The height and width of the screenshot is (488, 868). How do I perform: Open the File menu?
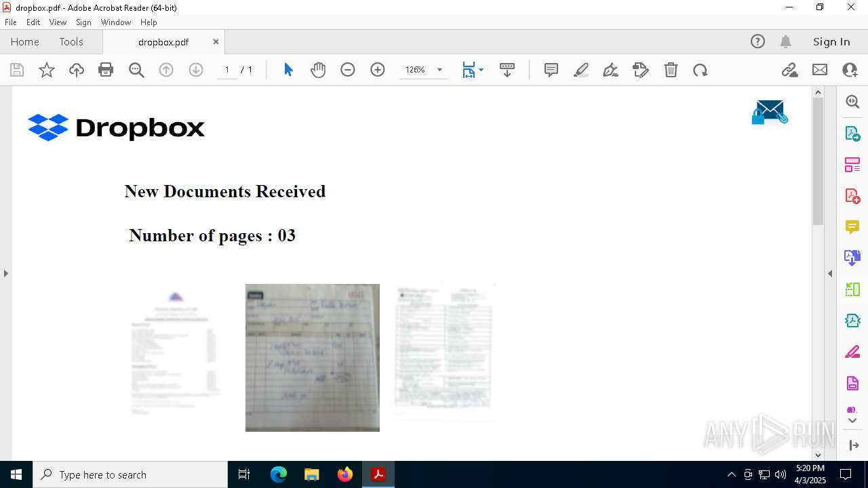(x=11, y=22)
